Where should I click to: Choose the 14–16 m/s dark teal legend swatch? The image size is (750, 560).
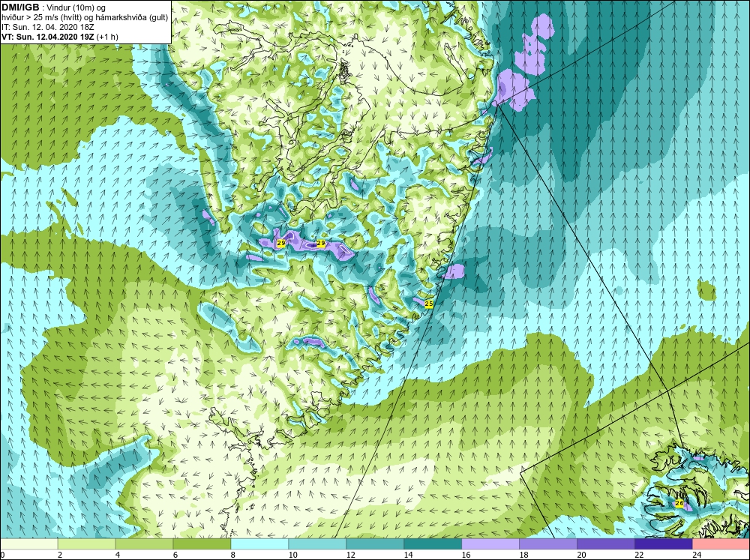(433, 544)
